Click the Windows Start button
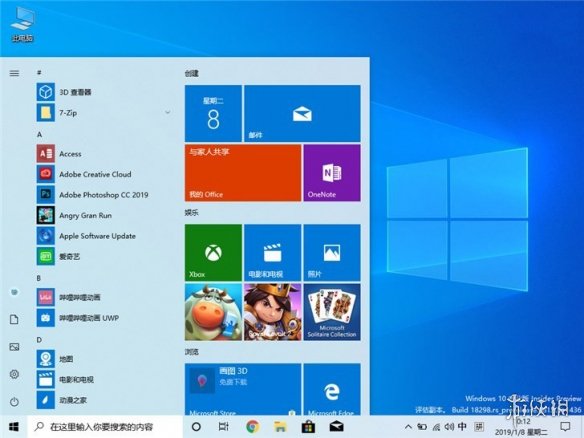Screen dimensions: 584x438 14,426
